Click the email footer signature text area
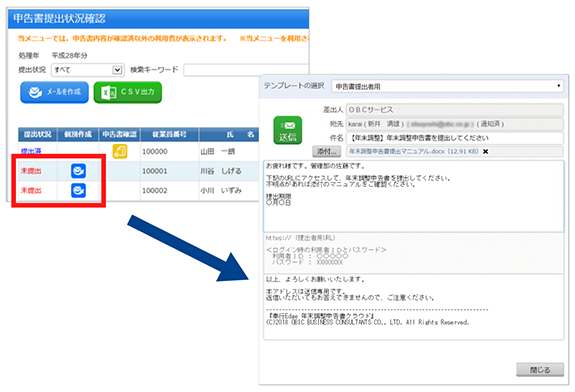575x392 pixels. 414,307
